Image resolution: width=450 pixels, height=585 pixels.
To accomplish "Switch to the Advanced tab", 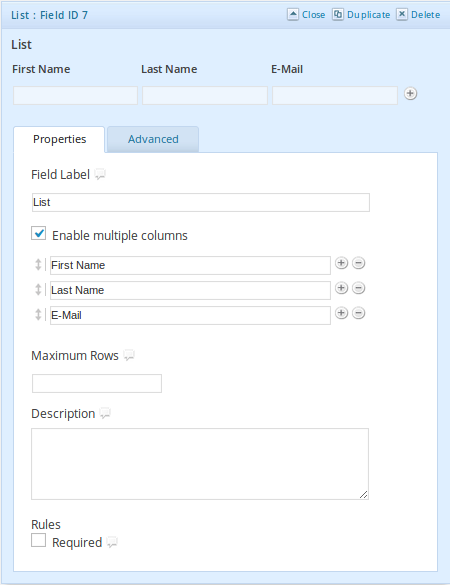I will (x=153, y=139).
